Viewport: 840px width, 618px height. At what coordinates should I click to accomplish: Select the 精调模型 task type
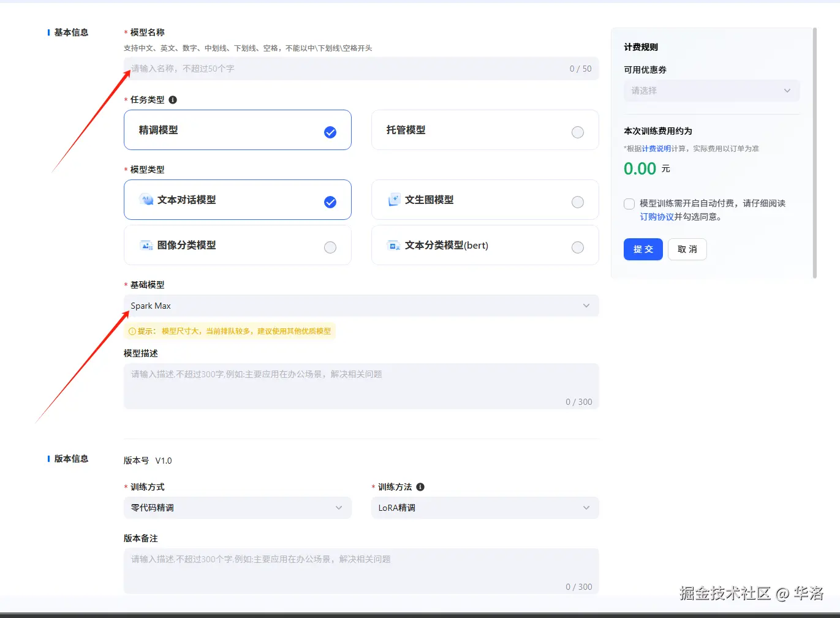click(238, 130)
